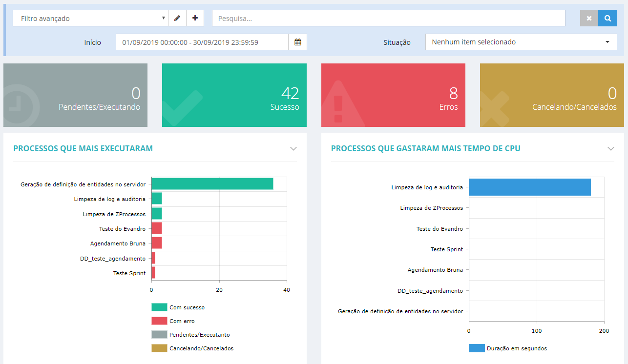The image size is (628, 364).
Task: Click the Erros status card
Action: pyautogui.click(x=393, y=95)
